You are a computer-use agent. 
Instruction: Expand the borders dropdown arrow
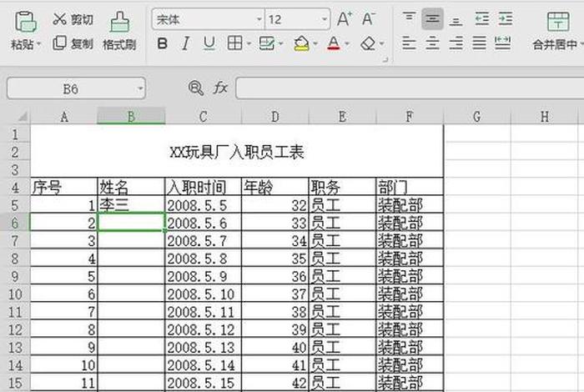click(249, 44)
